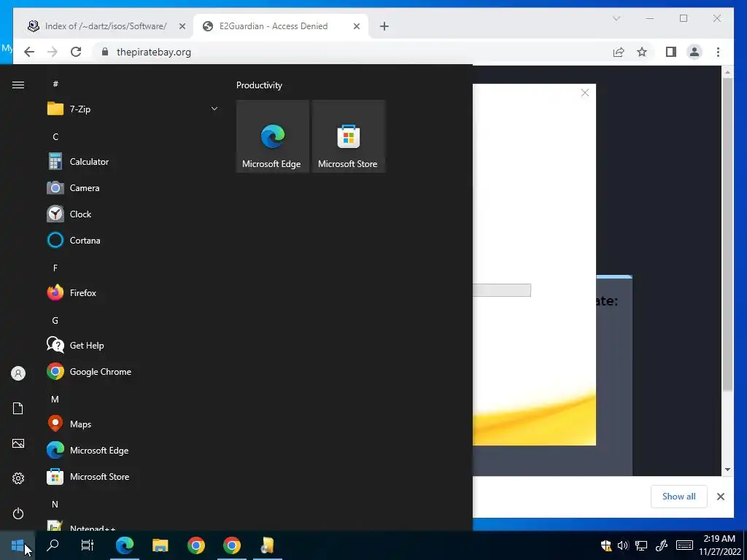Open File Explorer from the taskbar
Image resolution: width=747 pixels, height=560 pixels.
tap(160, 545)
